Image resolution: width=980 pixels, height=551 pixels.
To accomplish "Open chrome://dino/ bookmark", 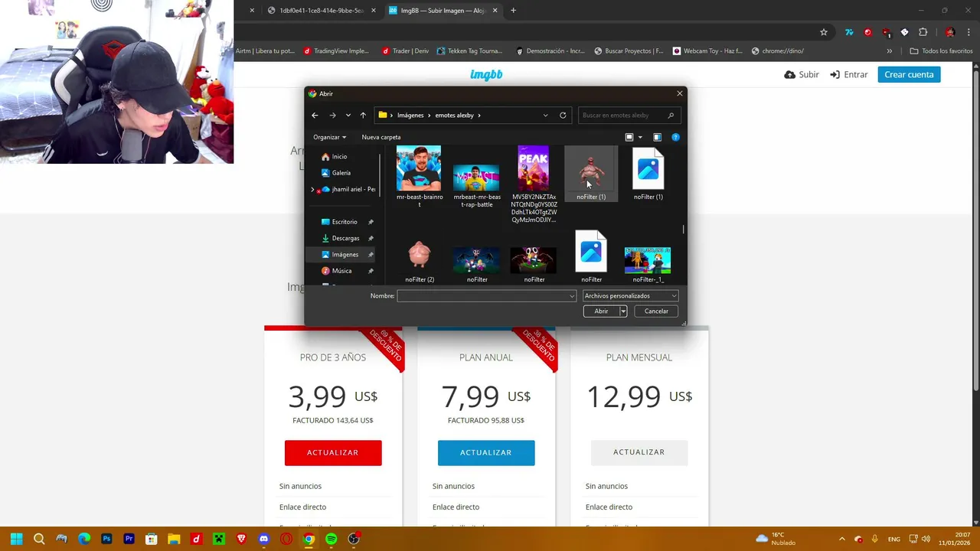I will (x=778, y=51).
